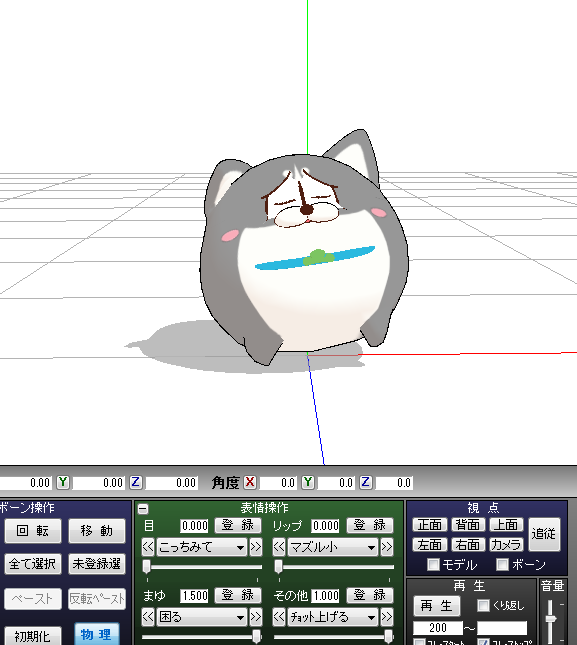Enable the ボーン view checkbox
This screenshot has width=577, height=645.
click(502, 564)
